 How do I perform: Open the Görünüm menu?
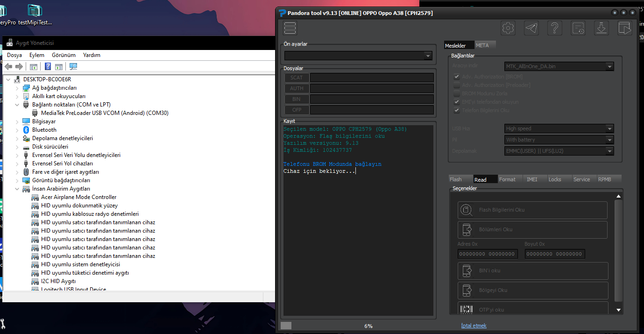pos(64,55)
